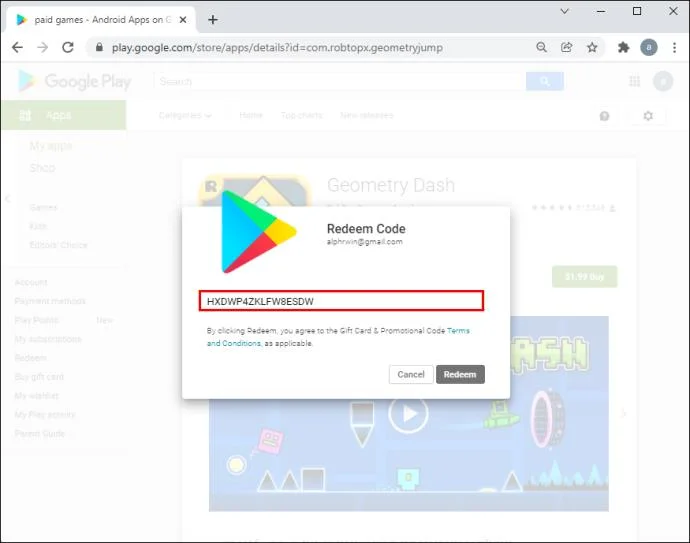Maximize the Chrome window
Viewport: 690px width, 543px height.
click(637, 11)
